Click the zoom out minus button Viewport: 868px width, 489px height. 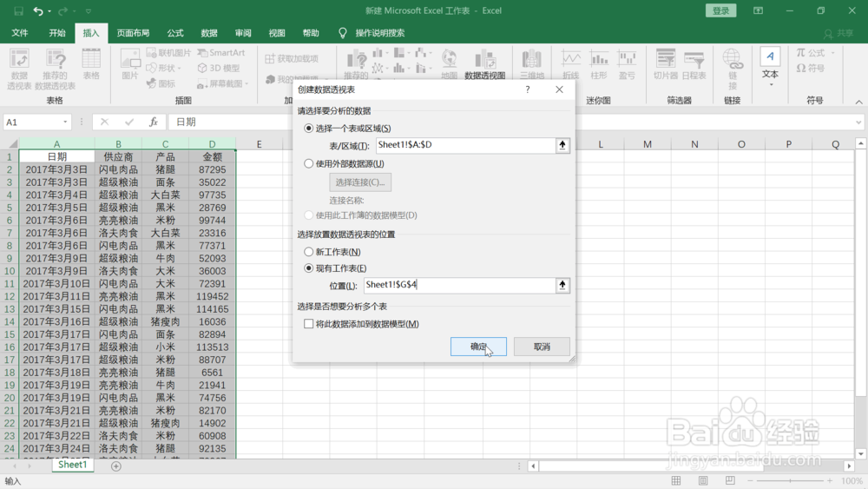750,480
